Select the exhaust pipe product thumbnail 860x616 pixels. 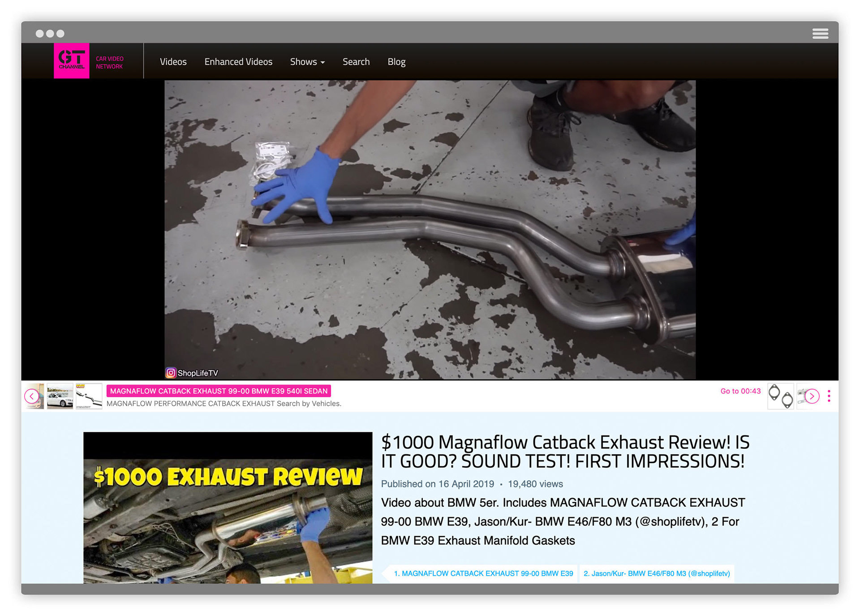click(x=89, y=396)
